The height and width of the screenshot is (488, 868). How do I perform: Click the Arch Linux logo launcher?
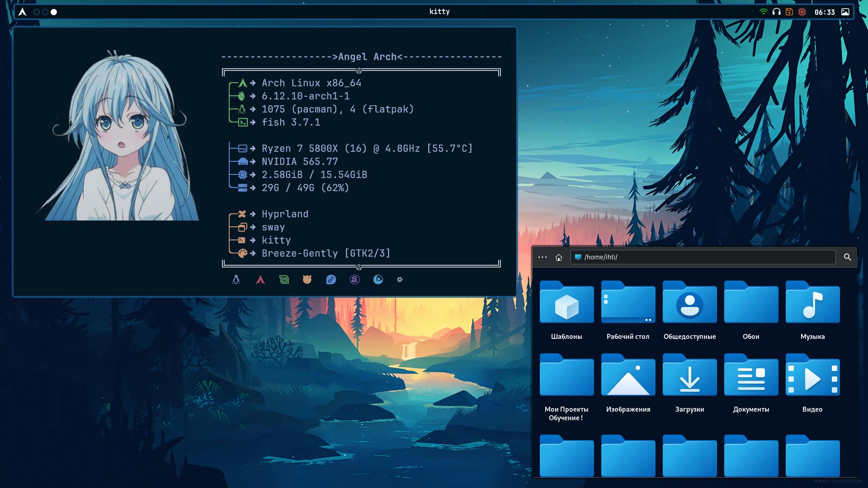coord(22,12)
